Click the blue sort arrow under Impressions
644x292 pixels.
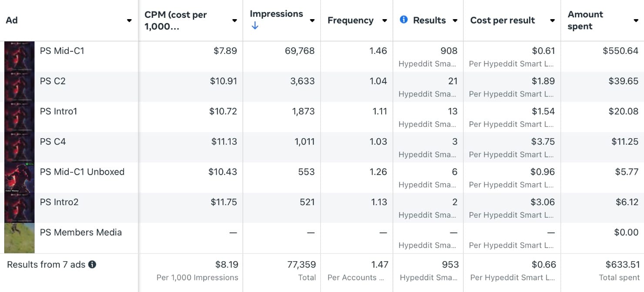tap(255, 26)
